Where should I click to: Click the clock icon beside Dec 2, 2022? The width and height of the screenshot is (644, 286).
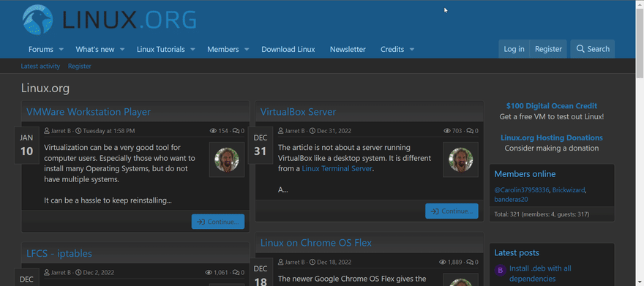[78, 272]
